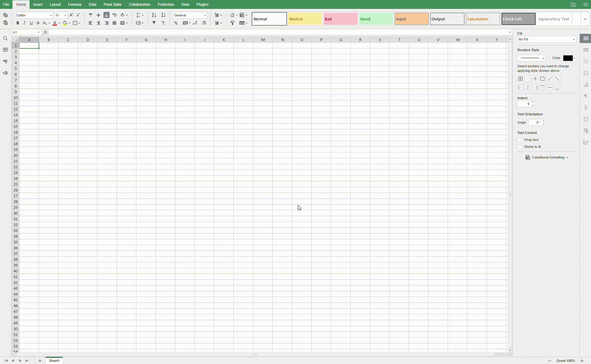Justify text alignment

tap(114, 23)
